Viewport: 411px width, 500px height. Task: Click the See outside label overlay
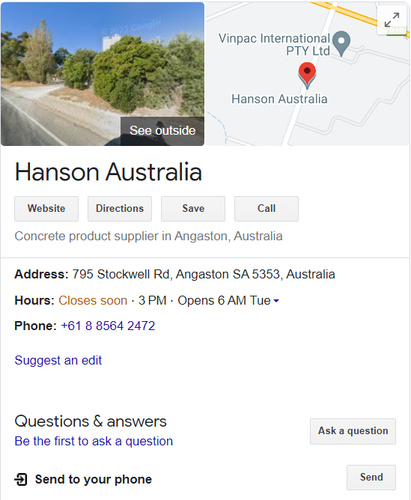162,131
